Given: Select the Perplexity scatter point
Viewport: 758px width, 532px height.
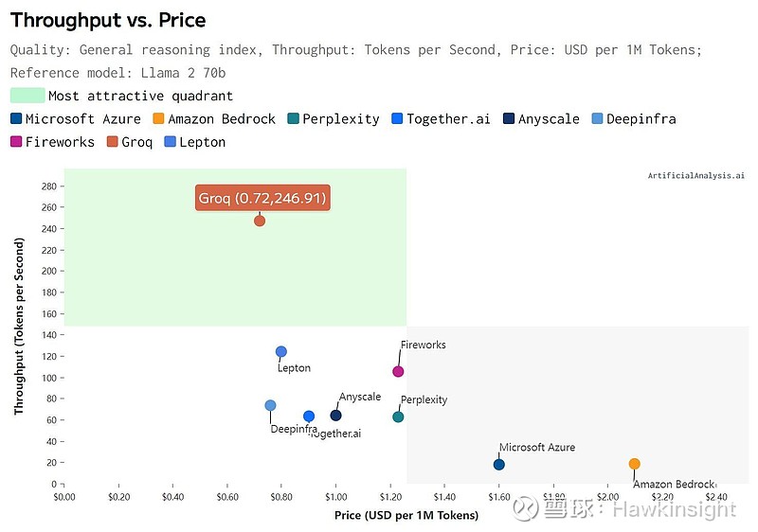Looking at the screenshot, I should 398,417.
